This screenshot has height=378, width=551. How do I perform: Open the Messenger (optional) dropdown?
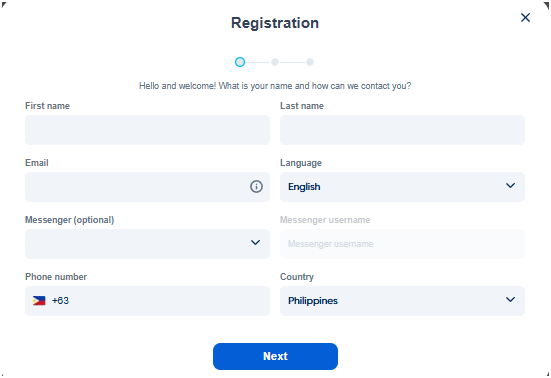pyautogui.click(x=147, y=244)
